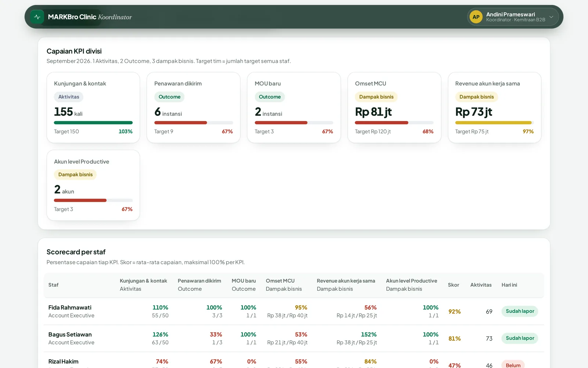Click the Revenue akun kerja sama yellow progress bar
The width and height of the screenshot is (588, 368).
point(495,123)
